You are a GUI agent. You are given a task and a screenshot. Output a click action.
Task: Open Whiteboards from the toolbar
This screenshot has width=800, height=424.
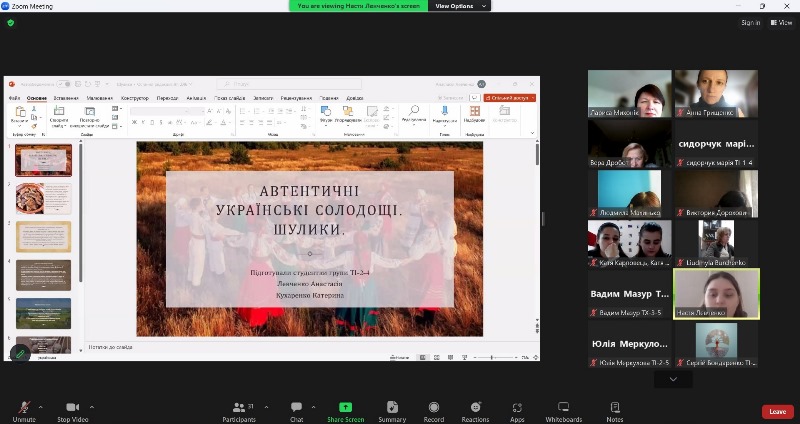pyautogui.click(x=563, y=408)
